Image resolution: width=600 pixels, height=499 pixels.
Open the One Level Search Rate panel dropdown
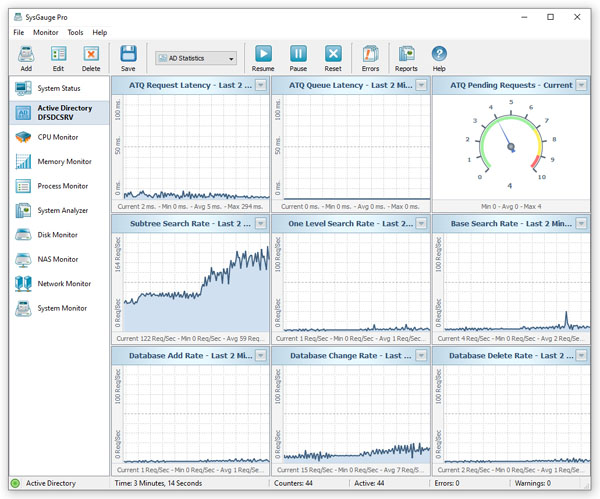[421, 223]
